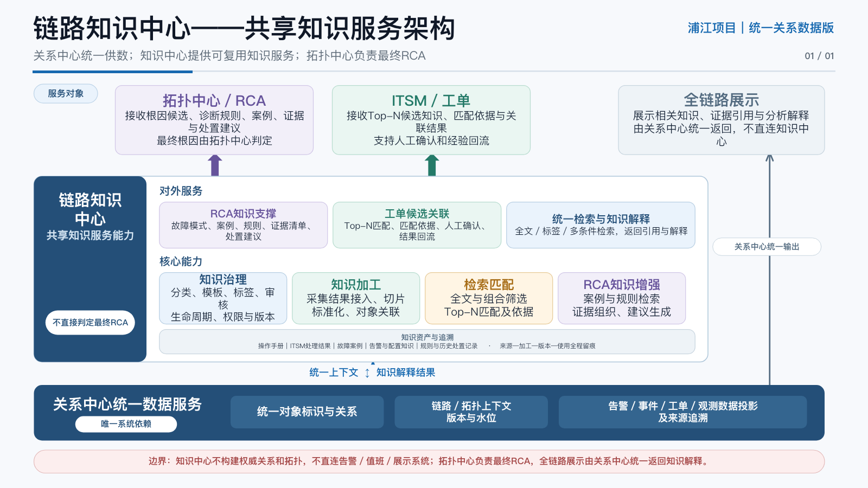The width and height of the screenshot is (868, 488).
Task: Select the 告警 / 事件 / 工单 数据投影 block
Action: (682, 412)
